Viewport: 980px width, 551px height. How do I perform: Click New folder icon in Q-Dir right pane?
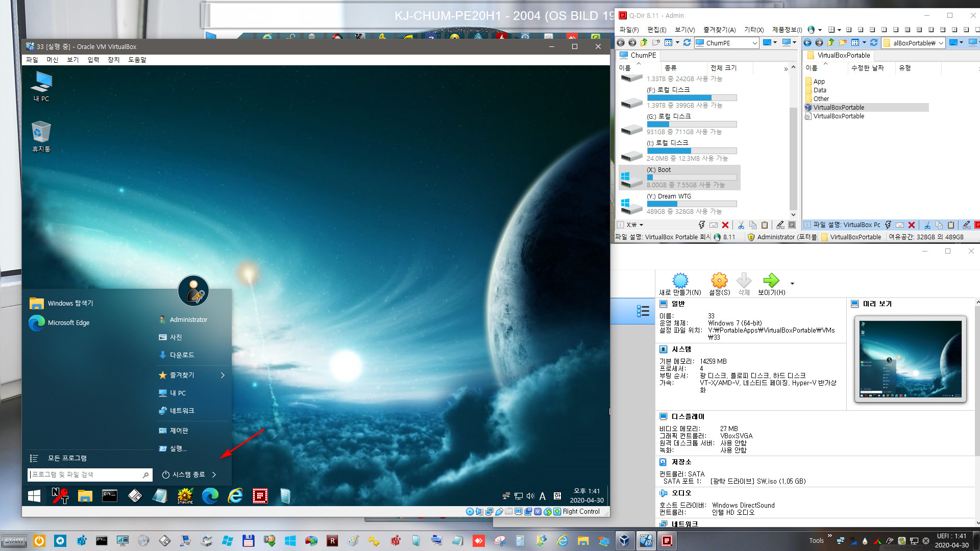[x=843, y=43]
